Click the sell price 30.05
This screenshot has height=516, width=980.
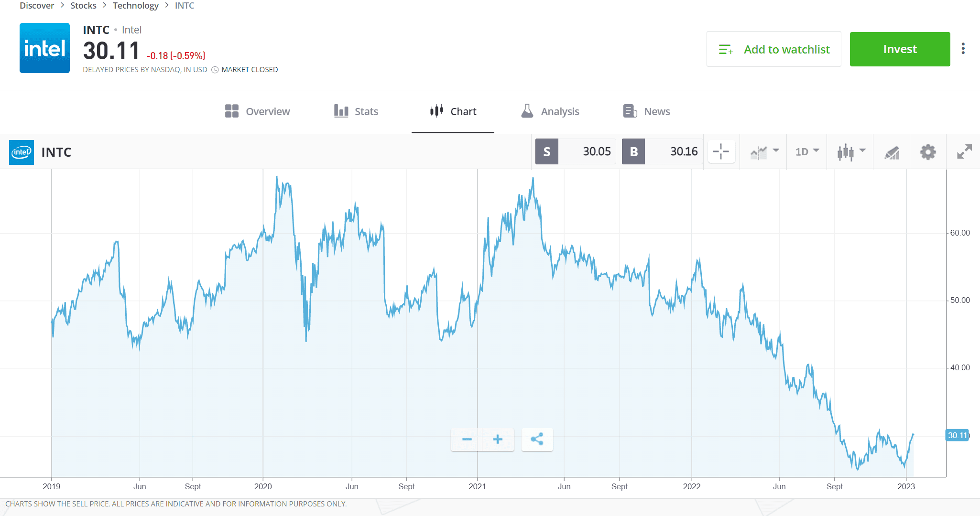pos(597,152)
